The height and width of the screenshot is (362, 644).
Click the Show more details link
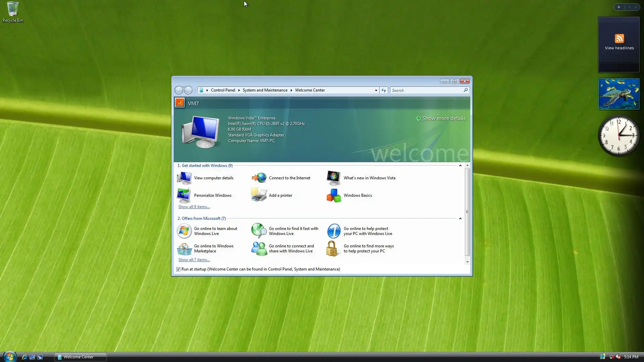(443, 118)
